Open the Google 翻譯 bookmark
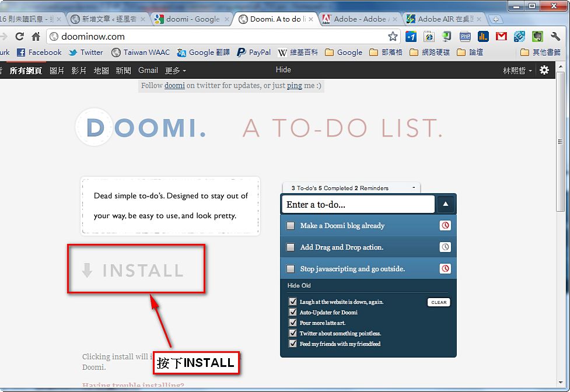 pyautogui.click(x=203, y=52)
